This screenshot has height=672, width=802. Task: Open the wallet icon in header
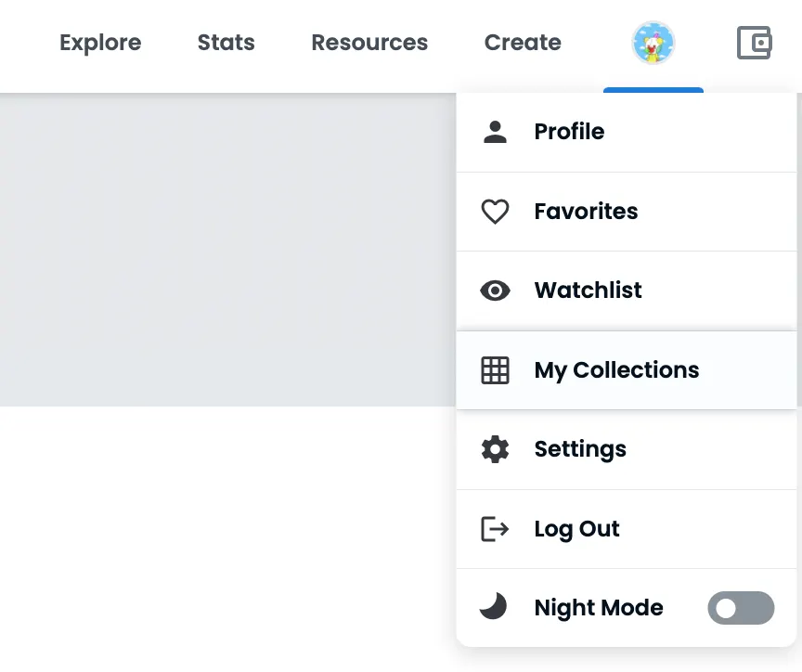point(754,43)
